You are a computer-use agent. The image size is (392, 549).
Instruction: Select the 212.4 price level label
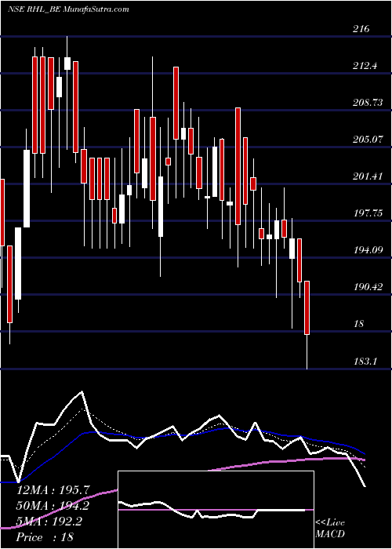point(365,65)
